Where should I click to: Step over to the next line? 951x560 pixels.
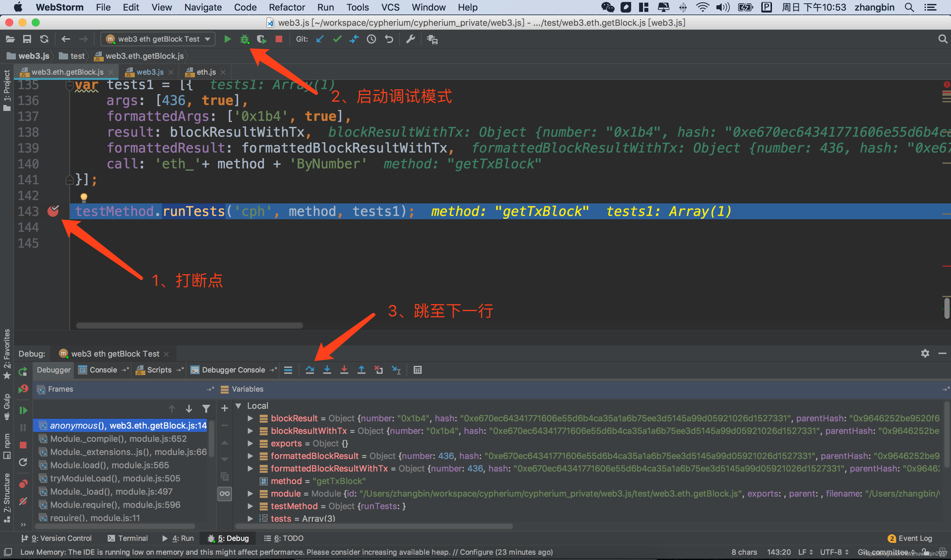[310, 370]
